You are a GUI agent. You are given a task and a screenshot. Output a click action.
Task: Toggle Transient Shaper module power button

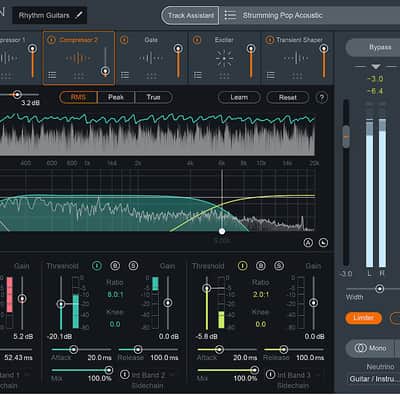click(x=269, y=40)
